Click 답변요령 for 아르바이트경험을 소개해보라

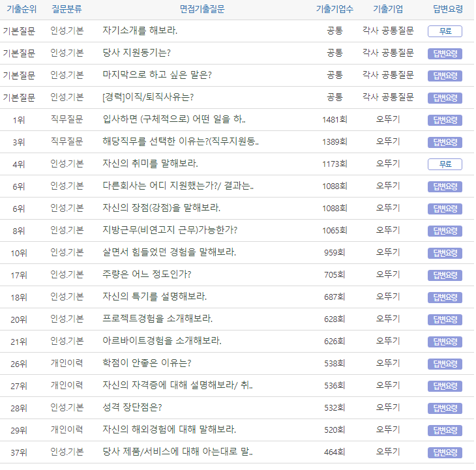[x=445, y=342]
